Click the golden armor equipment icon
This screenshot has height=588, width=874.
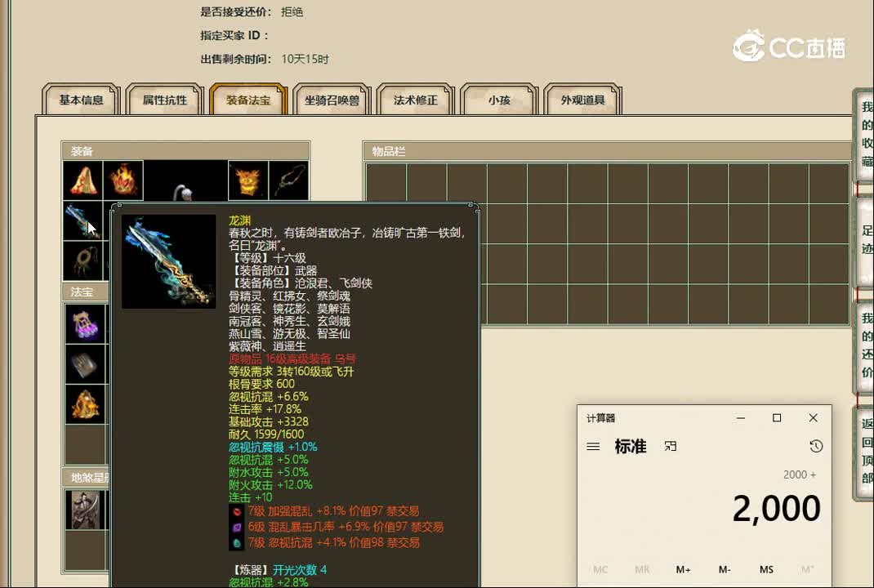tap(248, 180)
